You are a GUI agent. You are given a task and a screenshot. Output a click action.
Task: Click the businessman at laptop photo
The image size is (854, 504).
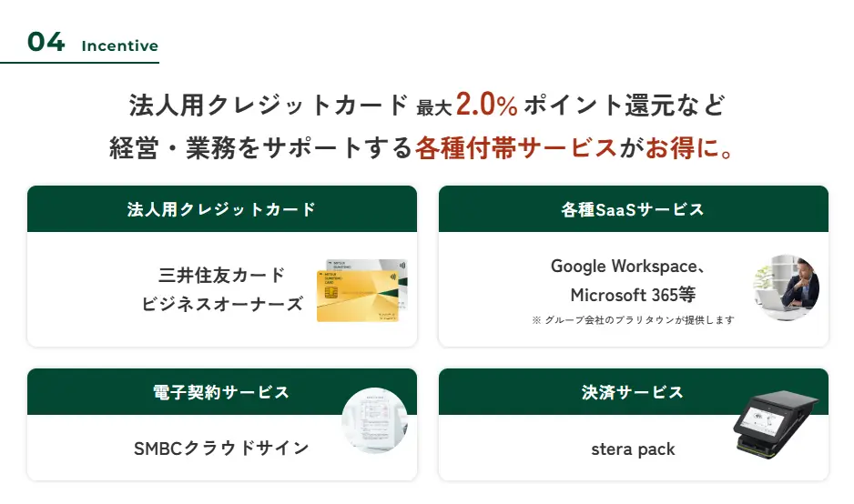pyautogui.click(x=787, y=287)
